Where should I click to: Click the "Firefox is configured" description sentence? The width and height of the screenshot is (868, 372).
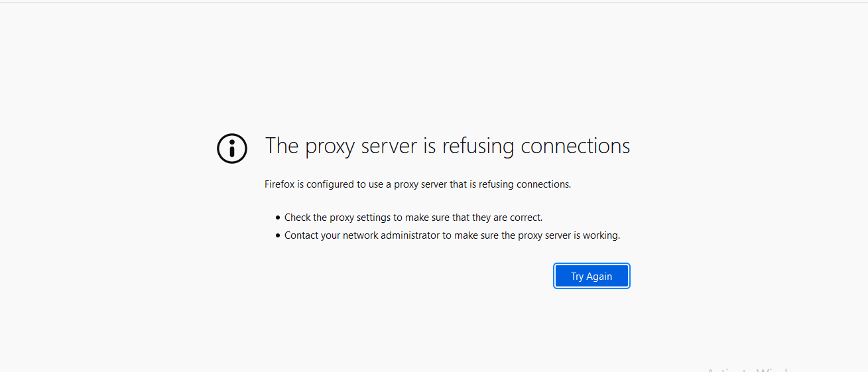click(x=418, y=184)
